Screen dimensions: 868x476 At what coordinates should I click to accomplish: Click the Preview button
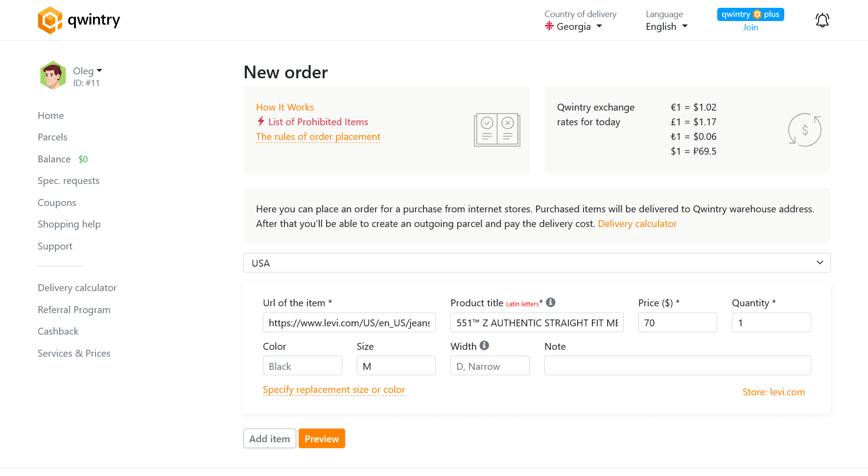(322, 438)
